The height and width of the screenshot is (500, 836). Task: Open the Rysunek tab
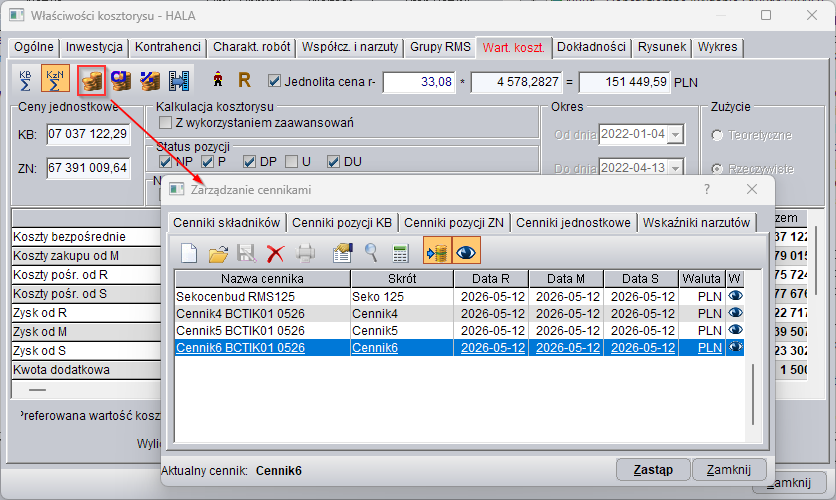tap(662, 47)
